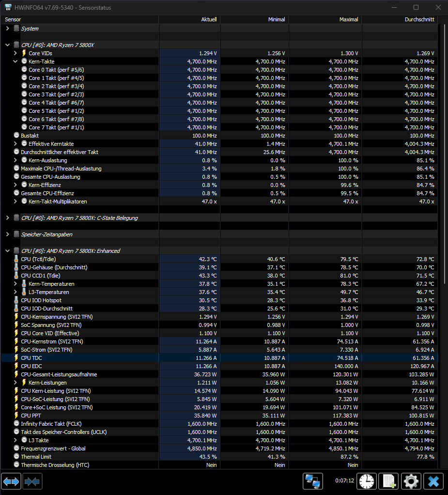Open the network remote monitoring icon
The image size is (448, 495).
[x=313, y=481]
